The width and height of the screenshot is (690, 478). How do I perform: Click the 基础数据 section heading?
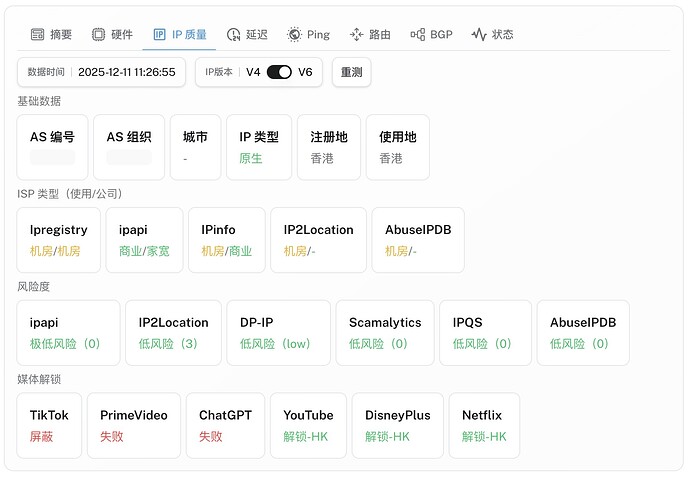(39, 101)
